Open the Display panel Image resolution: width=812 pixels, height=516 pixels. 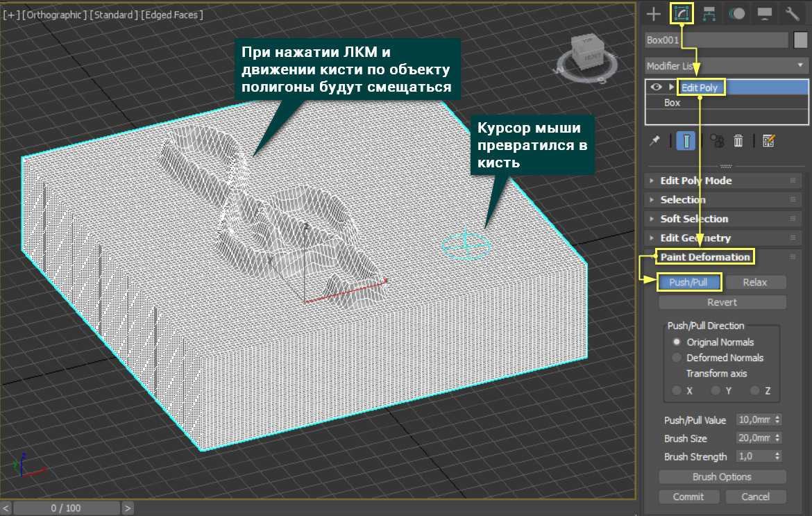pyautogui.click(x=765, y=13)
